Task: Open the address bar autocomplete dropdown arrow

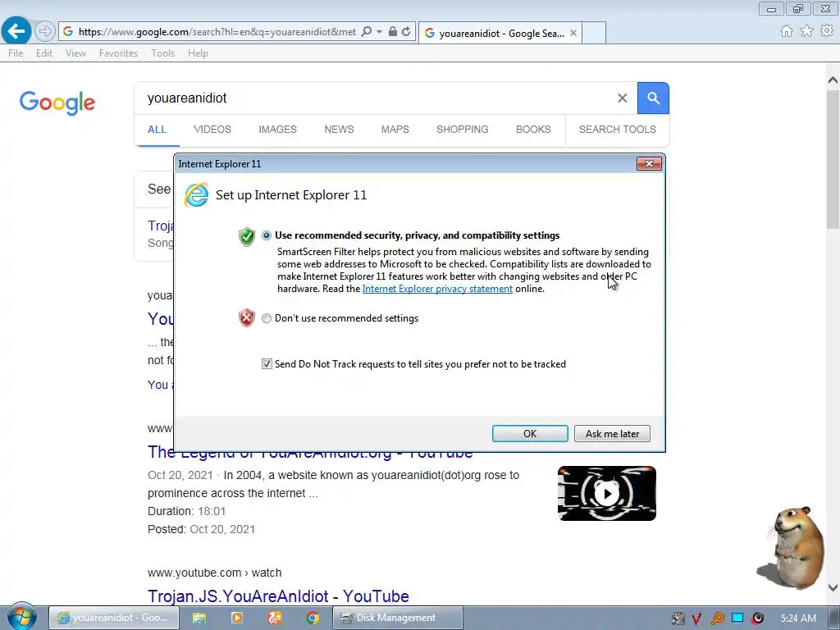Action: click(x=379, y=32)
